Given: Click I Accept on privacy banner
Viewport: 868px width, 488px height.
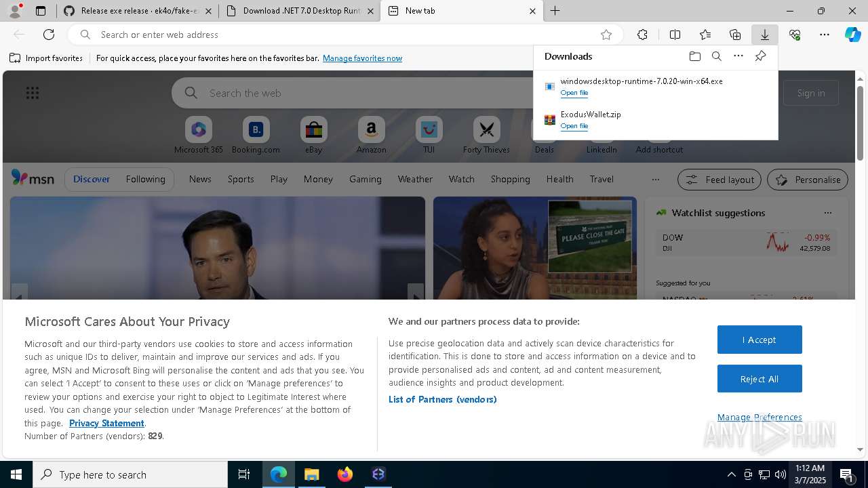Looking at the screenshot, I should pyautogui.click(x=759, y=340).
